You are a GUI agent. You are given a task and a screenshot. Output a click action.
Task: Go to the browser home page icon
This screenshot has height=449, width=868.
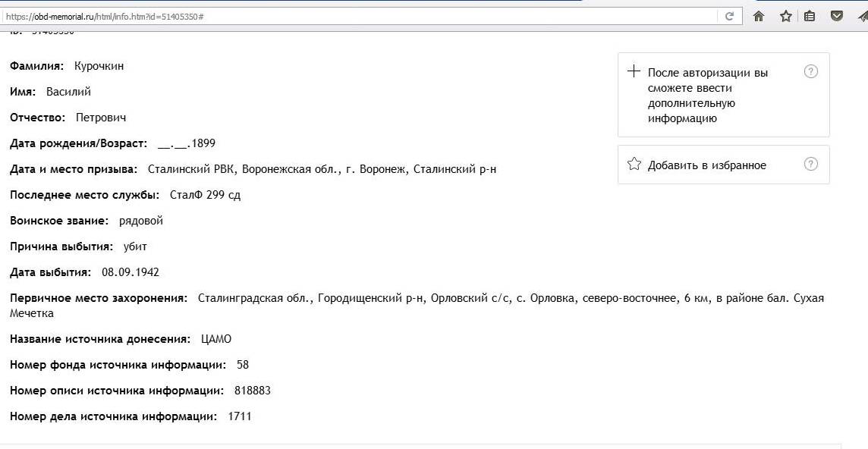click(x=758, y=16)
